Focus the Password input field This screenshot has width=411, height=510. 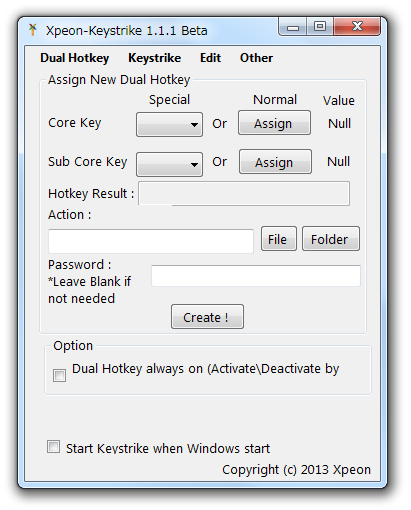click(x=256, y=276)
